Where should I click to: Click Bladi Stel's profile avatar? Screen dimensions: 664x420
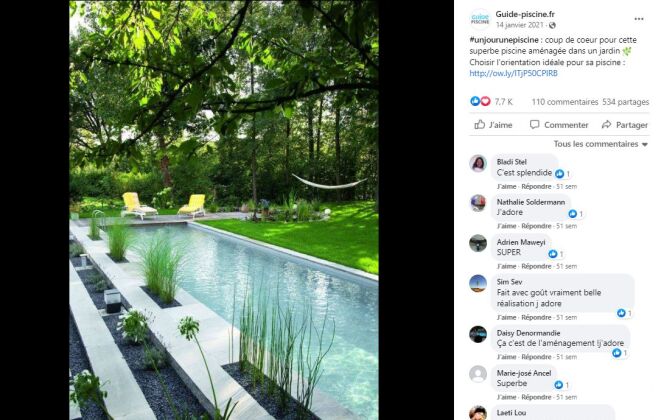click(x=478, y=163)
